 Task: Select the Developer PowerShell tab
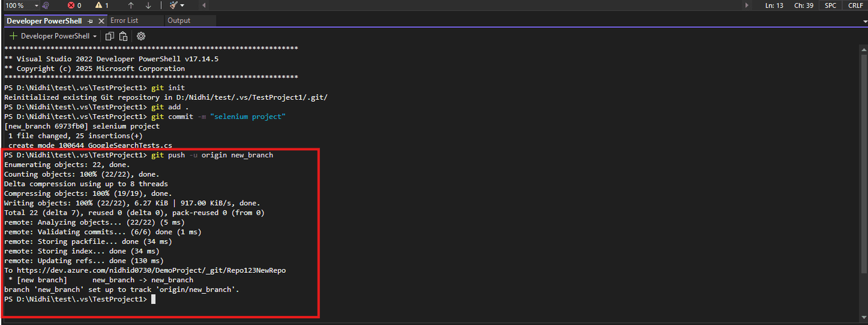(x=44, y=20)
